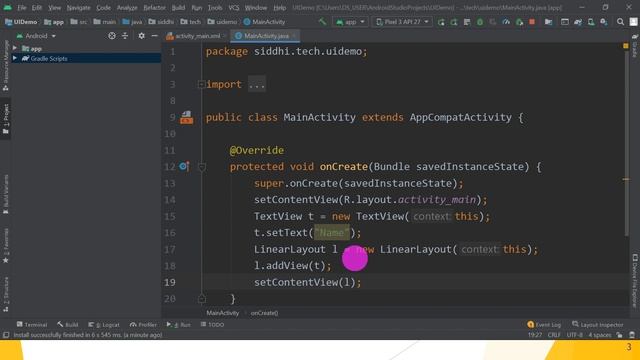Close the MainActivity.java tab
The height and width of the screenshot is (360, 640).
[x=294, y=36]
